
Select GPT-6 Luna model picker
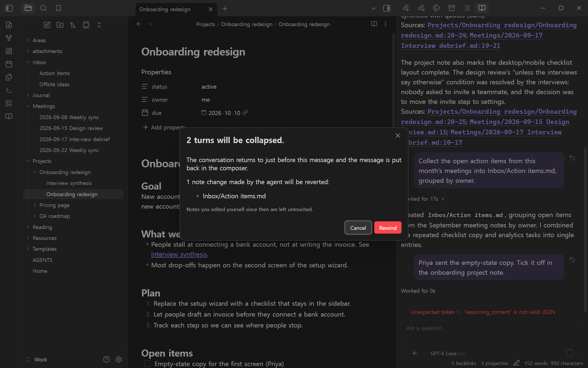coord(448,353)
